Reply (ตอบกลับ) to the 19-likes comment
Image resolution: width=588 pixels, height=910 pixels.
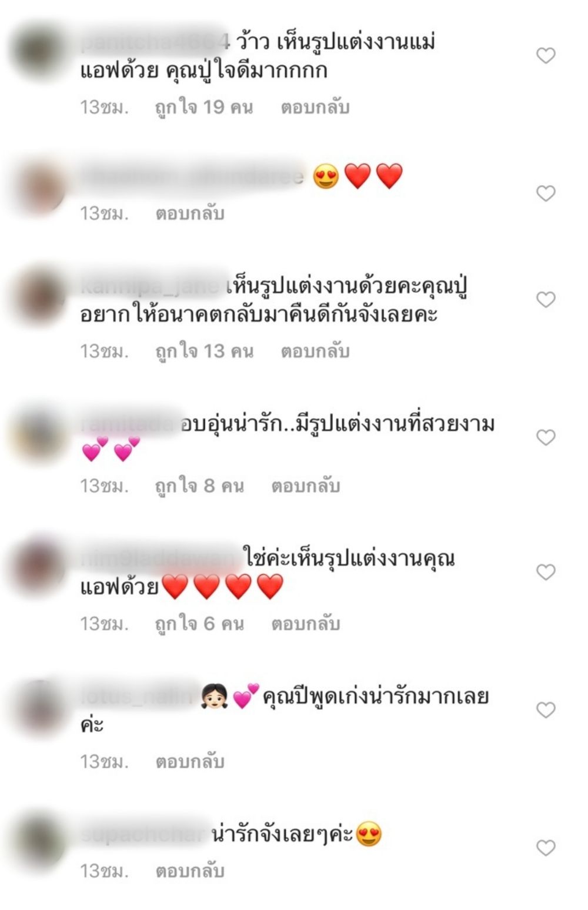(315, 108)
